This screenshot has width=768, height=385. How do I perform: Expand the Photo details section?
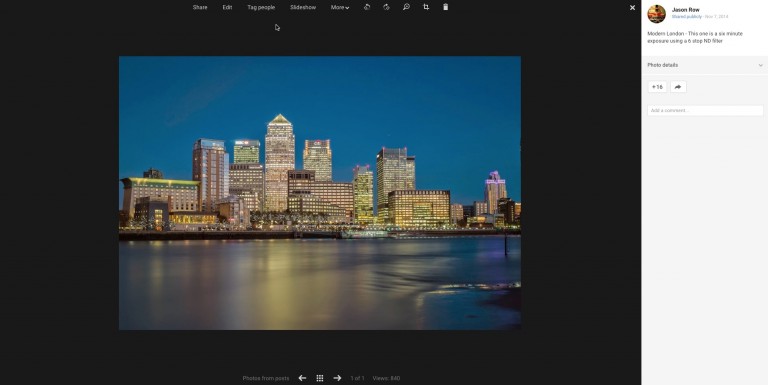point(705,65)
